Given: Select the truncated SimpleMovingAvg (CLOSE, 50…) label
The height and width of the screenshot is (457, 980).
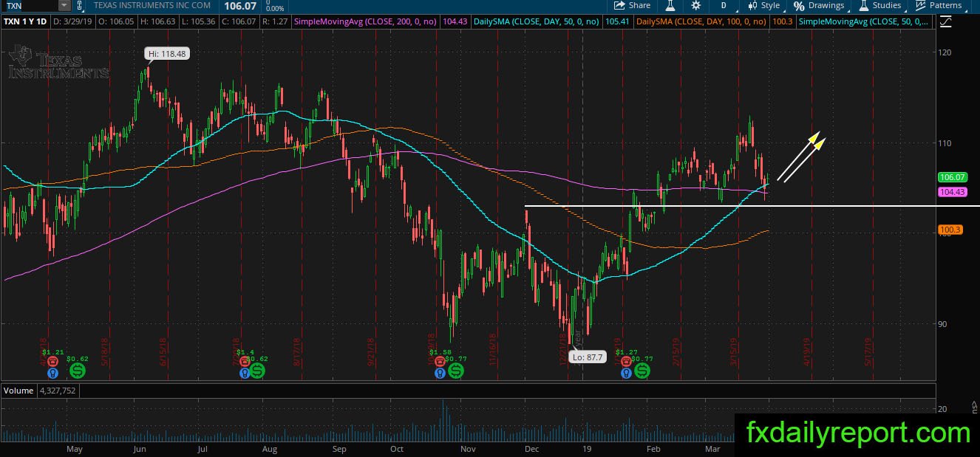Looking at the screenshot, I should tap(865, 22).
